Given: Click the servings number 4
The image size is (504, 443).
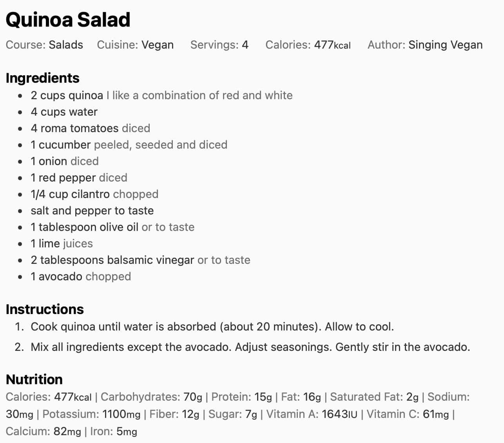Looking at the screenshot, I should (245, 45).
